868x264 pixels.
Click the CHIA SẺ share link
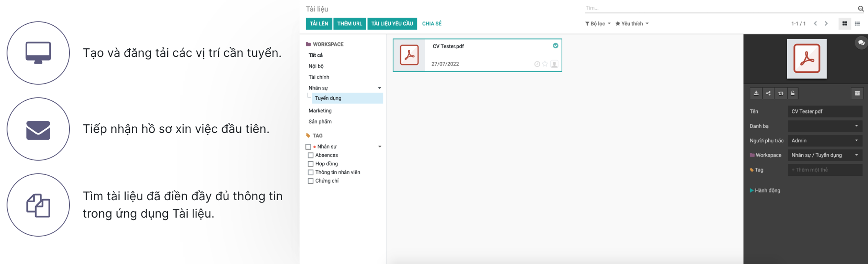(x=432, y=24)
